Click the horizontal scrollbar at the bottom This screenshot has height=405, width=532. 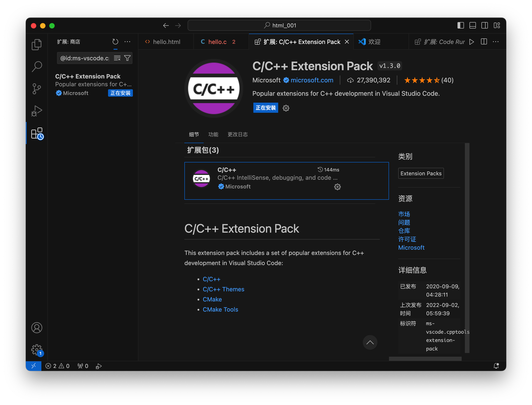(425, 359)
